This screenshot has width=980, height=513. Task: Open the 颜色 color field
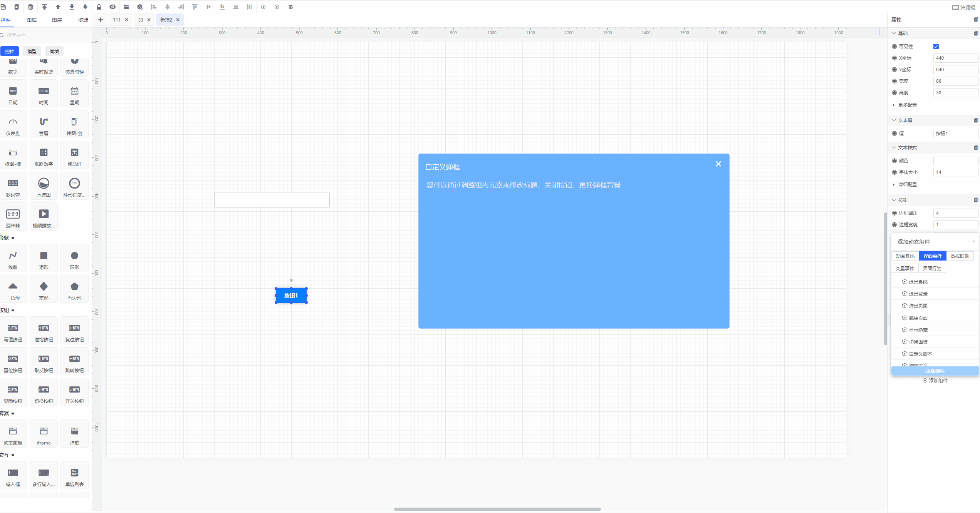[x=955, y=161]
